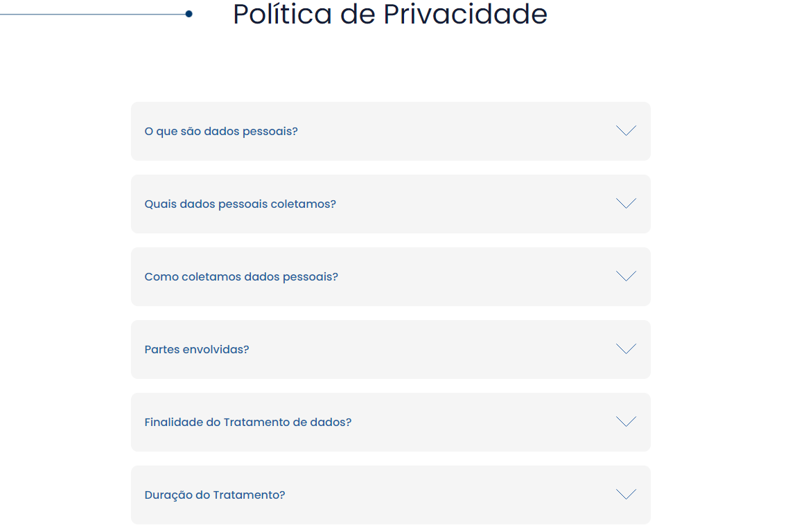Select the 'Partes envolvidas?' question label

[x=197, y=350]
